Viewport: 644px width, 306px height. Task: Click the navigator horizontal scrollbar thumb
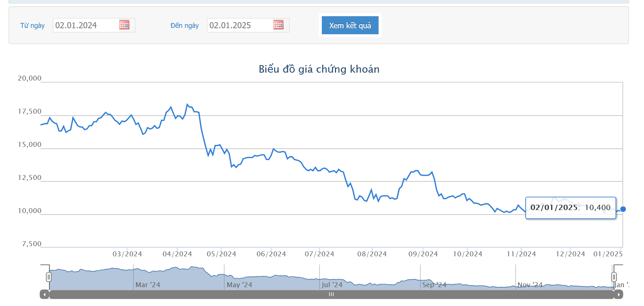331,294
